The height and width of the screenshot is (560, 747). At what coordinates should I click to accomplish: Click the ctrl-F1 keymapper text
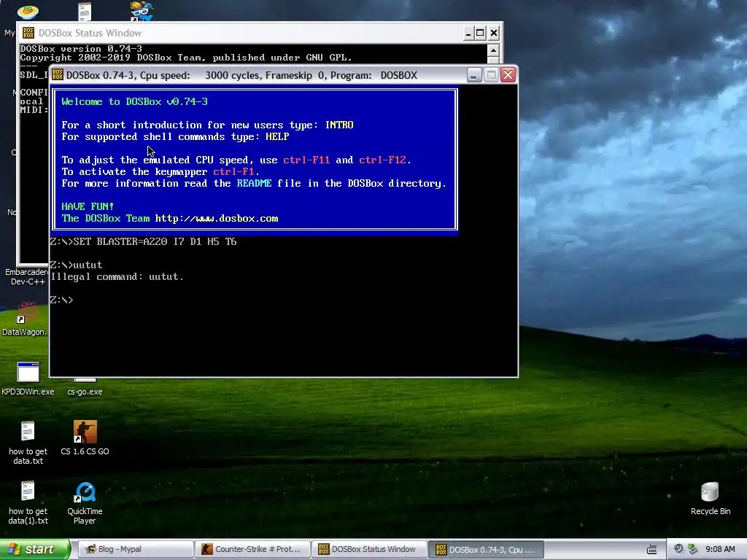pos(234,172)
